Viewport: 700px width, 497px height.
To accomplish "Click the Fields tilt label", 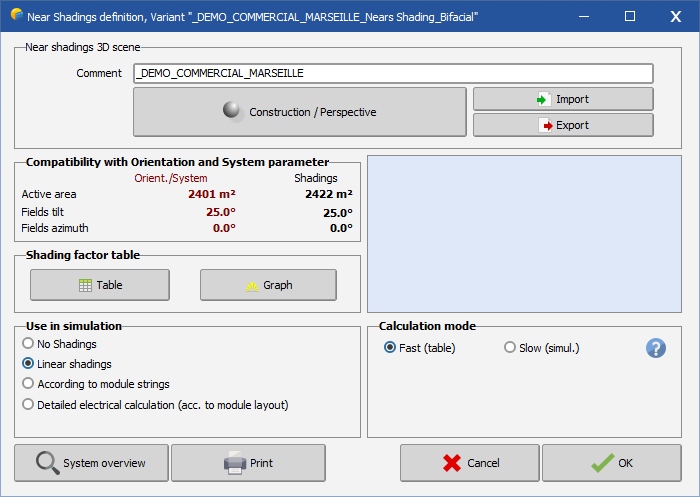I will click(42, 212).
